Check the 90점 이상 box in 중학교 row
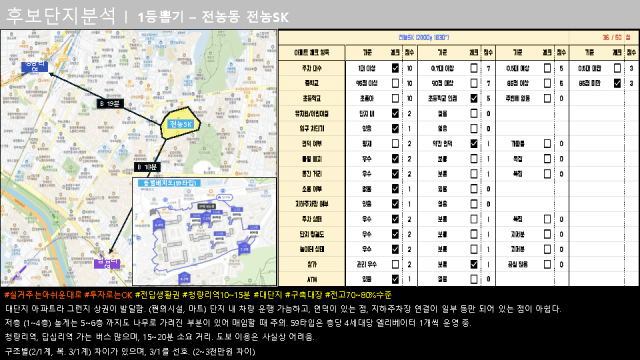The height and width of the screenshot is (360, 640). click(x=473, y=83)
